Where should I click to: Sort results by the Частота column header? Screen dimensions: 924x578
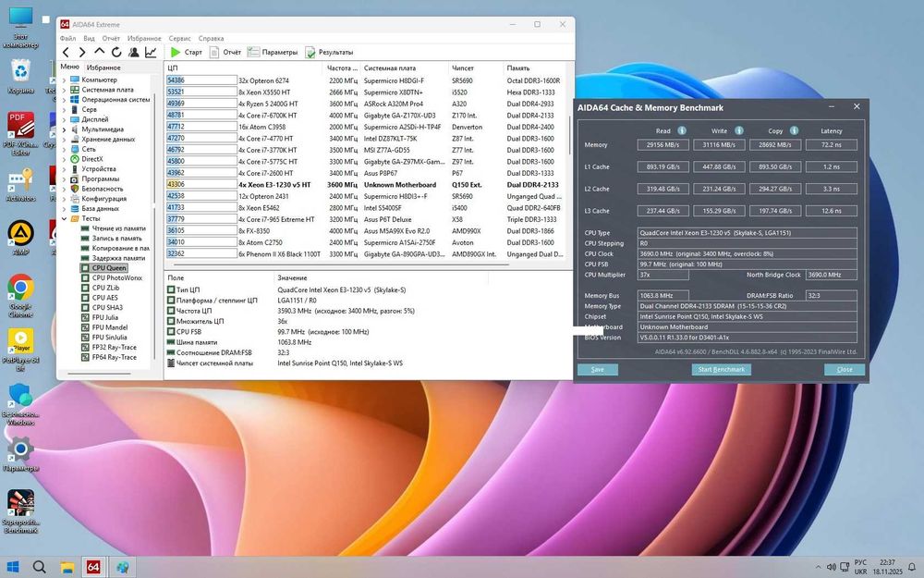(341, 68)
